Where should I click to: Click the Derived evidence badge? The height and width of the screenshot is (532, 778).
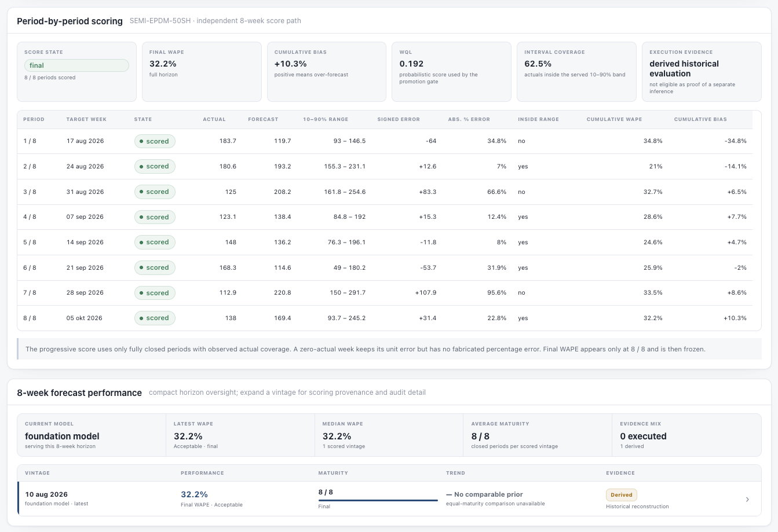point(622,495)
